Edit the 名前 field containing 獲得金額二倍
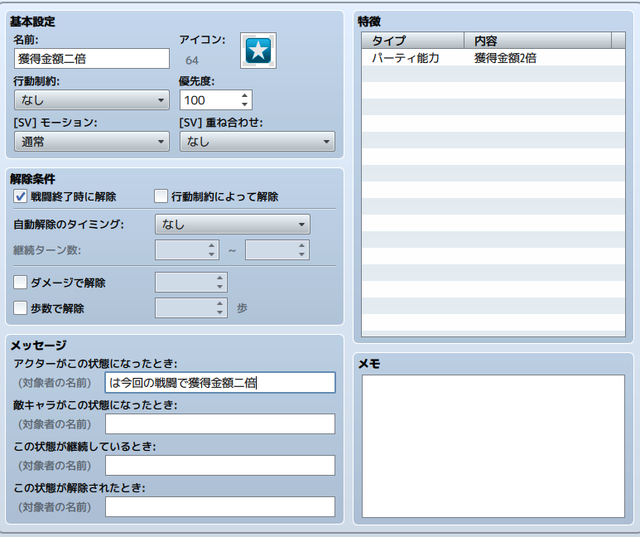 coord(92,59)
